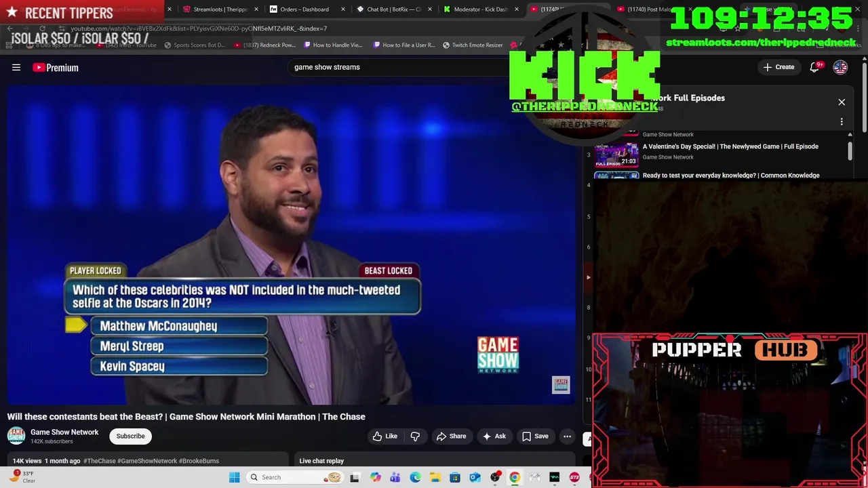Open Redneck Pow... bookmark
This screenshot has width=868, height=488.
[264, 45]
